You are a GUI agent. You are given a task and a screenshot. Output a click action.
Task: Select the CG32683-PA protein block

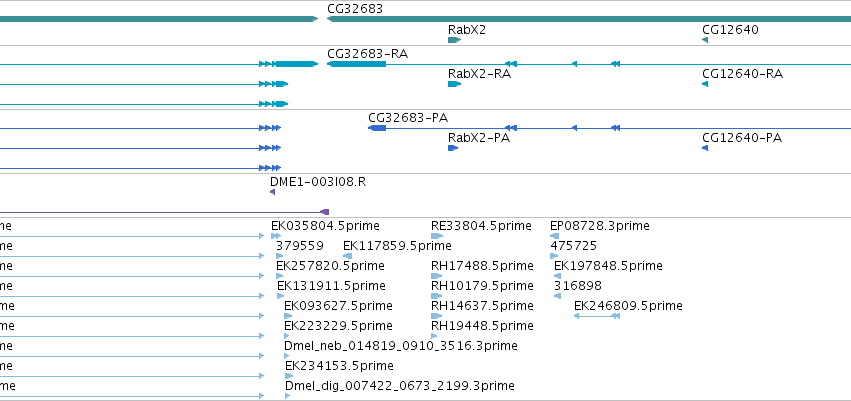pos(377,128)
